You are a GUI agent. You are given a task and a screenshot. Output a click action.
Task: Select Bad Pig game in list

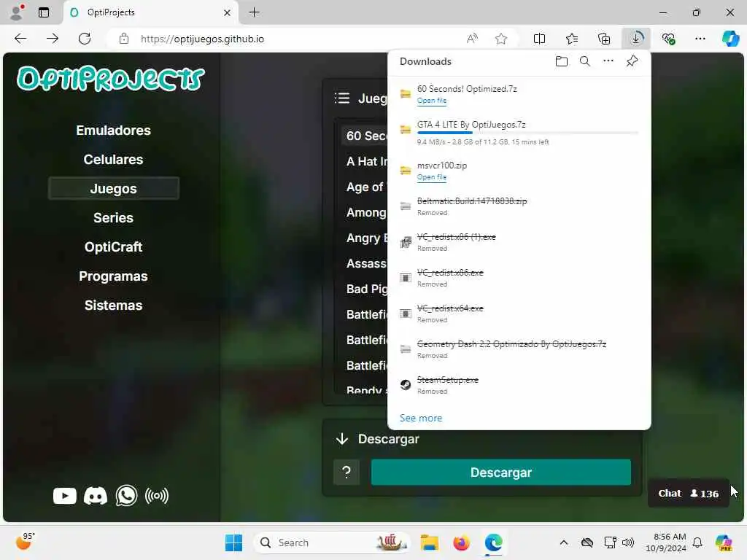pos(365,289)
